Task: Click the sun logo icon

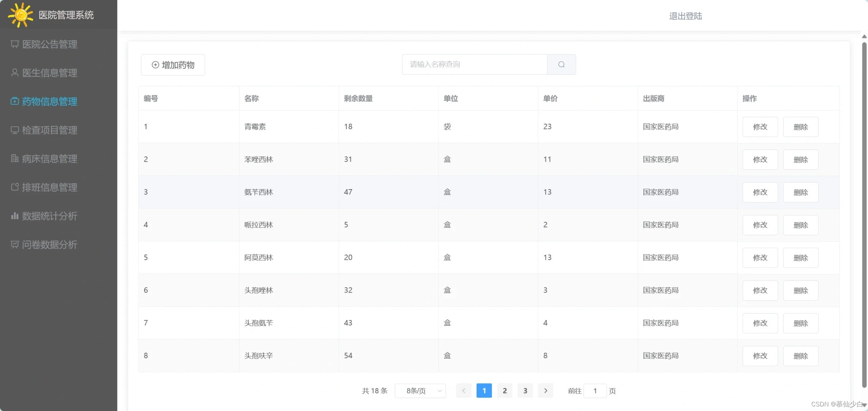Action: point(21,15)
